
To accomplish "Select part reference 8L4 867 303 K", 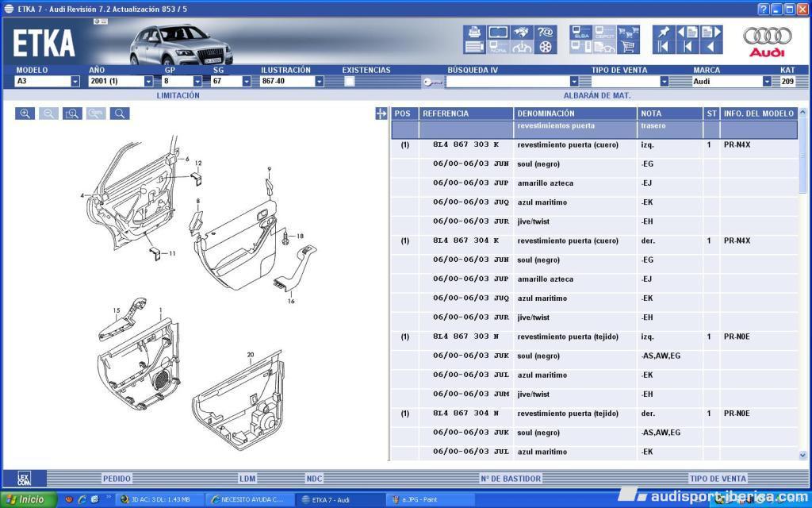I will tap(465, 144).
